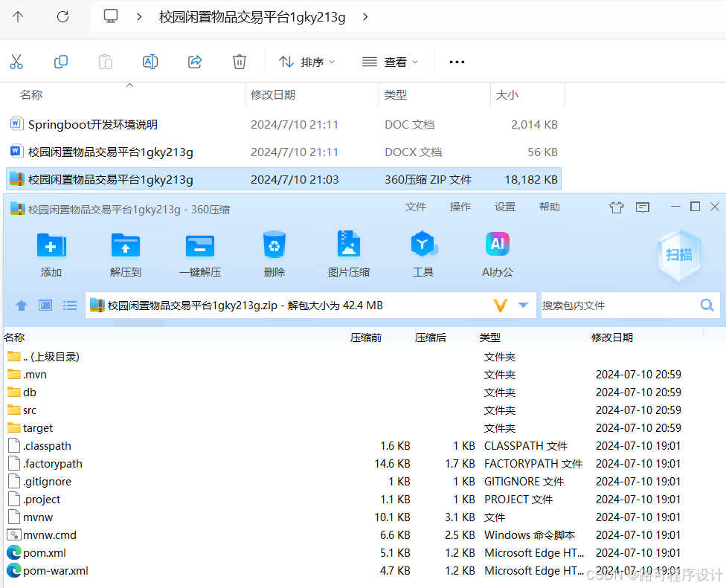Open the 查看 view dropdown
This screenshot has width=726, height=588.
[390, 62]
